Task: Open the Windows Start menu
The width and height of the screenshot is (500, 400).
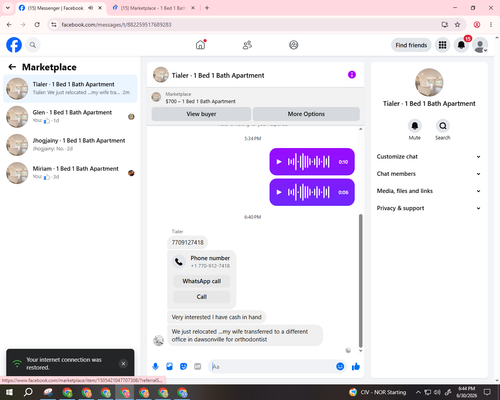Action: (x=9, y=392)
